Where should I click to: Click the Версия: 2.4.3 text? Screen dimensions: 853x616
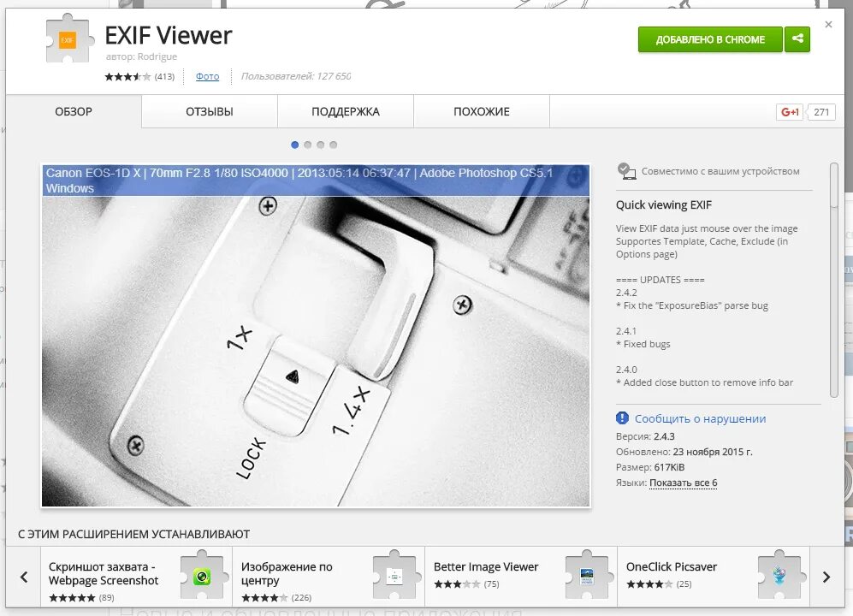point(645,436)
